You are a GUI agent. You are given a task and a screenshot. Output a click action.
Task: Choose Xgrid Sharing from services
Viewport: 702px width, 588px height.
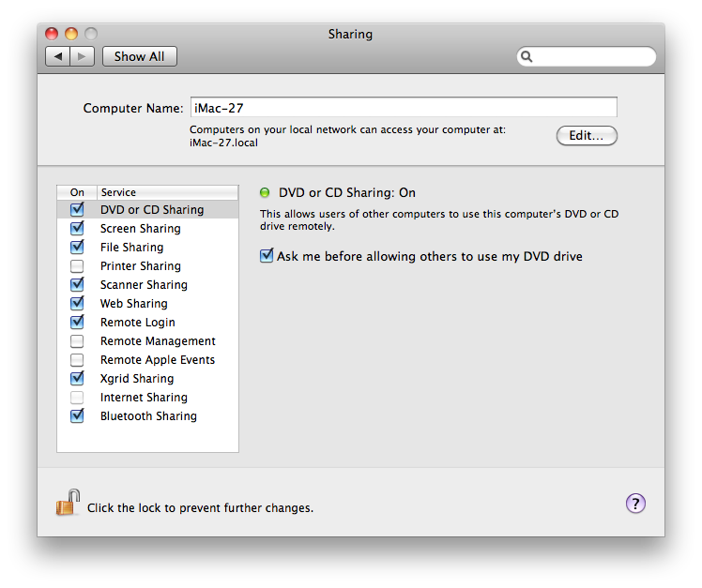tap(136, 379)
